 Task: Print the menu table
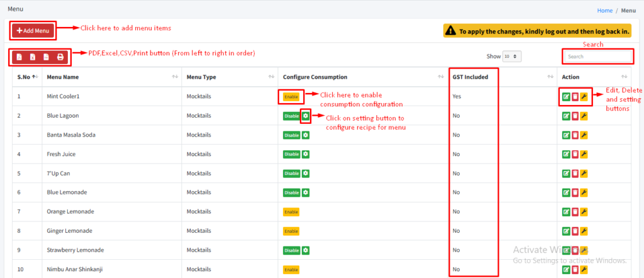click(60, 57)
